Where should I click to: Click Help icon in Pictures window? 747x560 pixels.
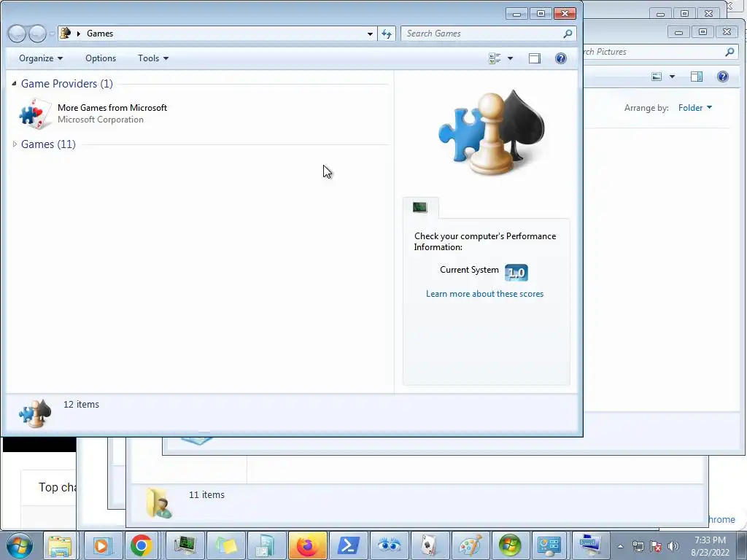723,77
